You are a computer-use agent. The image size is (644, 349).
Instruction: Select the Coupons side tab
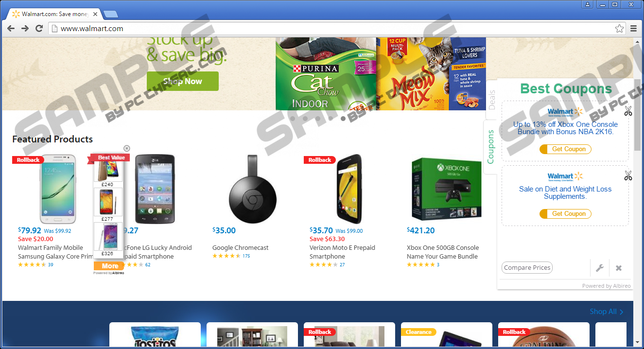click(x=490, y=147)
